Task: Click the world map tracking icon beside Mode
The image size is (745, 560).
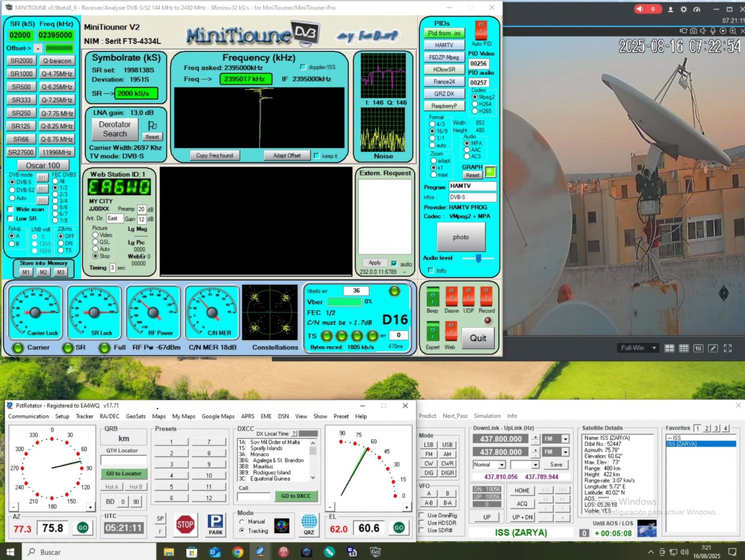Action: (282, 526)
